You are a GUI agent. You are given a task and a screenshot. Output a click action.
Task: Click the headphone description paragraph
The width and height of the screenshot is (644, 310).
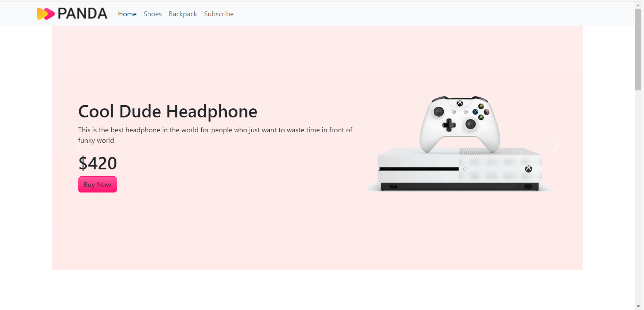click(215, 135)
